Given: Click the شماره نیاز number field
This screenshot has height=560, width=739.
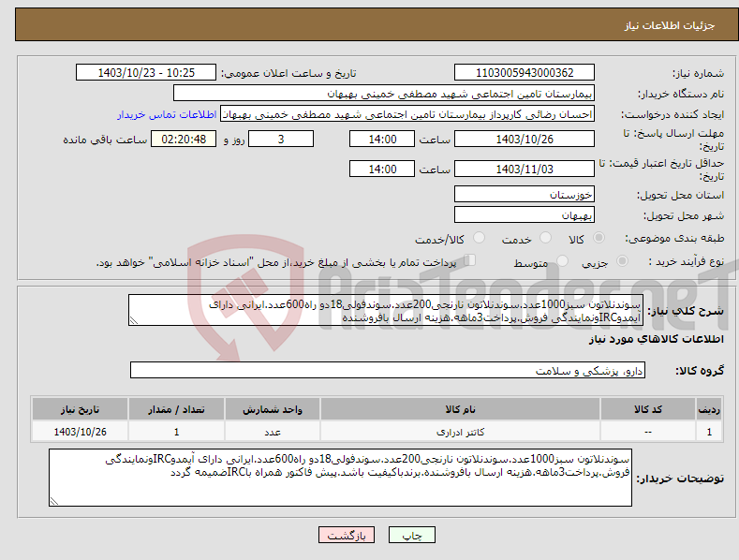Looking at the screenshot, I should coord(525,73).
